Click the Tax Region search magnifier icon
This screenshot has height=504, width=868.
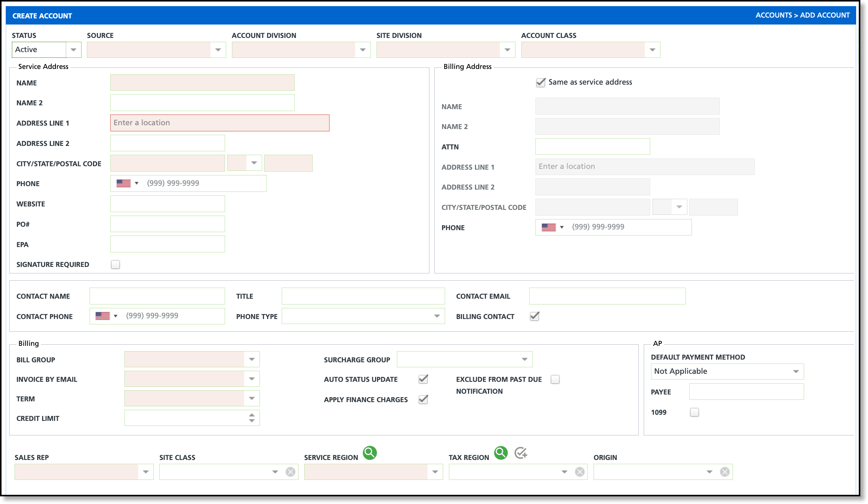[501, 453]
